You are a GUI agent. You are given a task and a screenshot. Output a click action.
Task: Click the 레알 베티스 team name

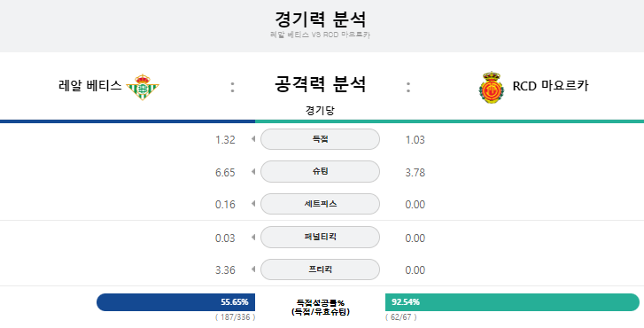click(x=90, y=85)
